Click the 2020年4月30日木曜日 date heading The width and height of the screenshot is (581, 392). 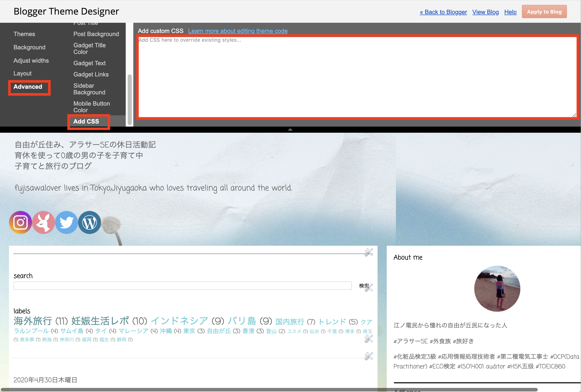45,380
